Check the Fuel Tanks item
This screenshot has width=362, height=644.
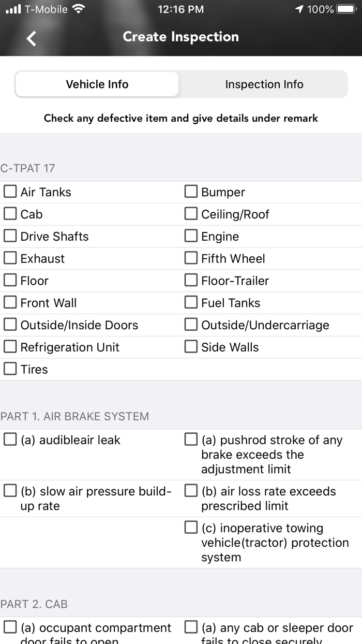point(191,303)
